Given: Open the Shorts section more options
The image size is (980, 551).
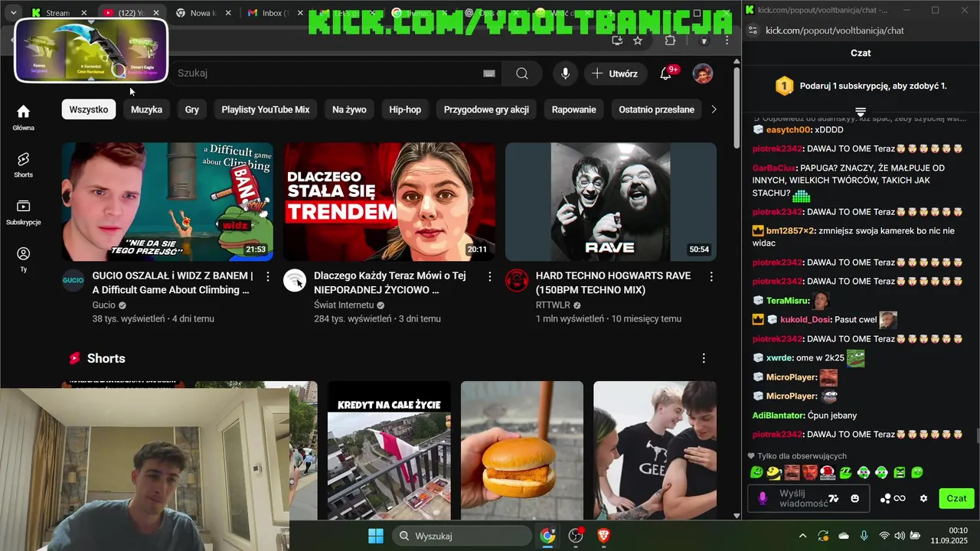Looking at the screenshot, I should tap(704, 358).
